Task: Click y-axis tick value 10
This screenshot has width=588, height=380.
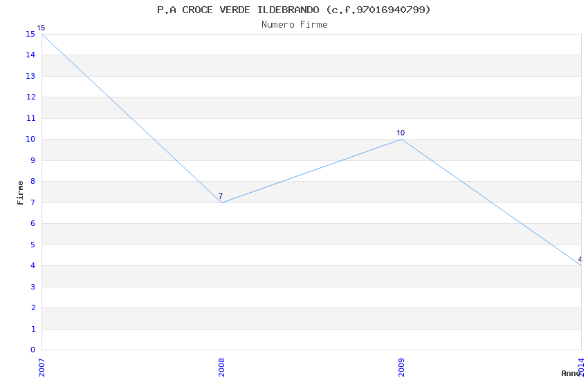Action: [x=30, y=140]
